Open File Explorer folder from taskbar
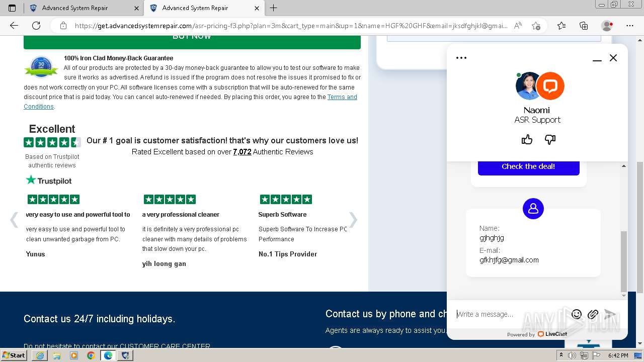 point(57,355)
